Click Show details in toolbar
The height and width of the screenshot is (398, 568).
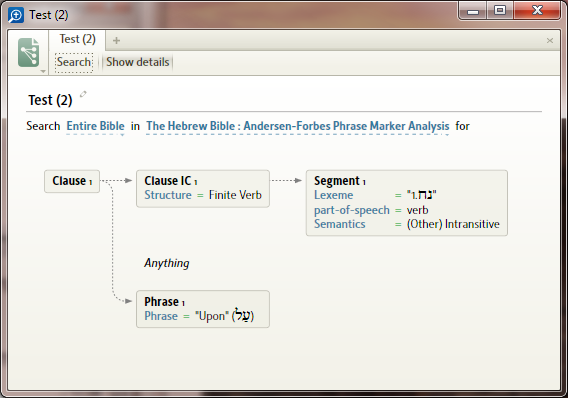point(138,62)
